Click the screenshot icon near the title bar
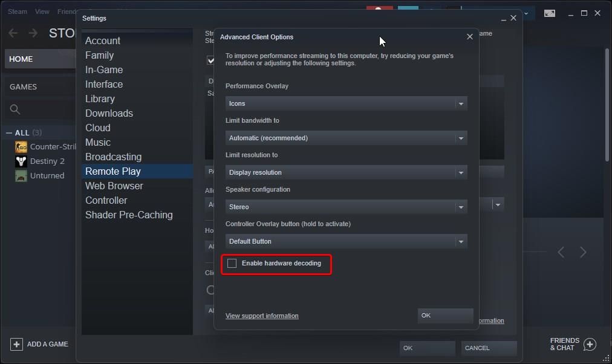This screenshot has width=612, height=364. click(x=549, y=13)
